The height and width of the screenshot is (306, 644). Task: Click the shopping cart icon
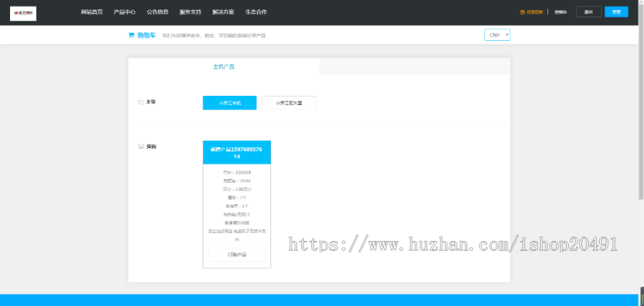[131, 35]
